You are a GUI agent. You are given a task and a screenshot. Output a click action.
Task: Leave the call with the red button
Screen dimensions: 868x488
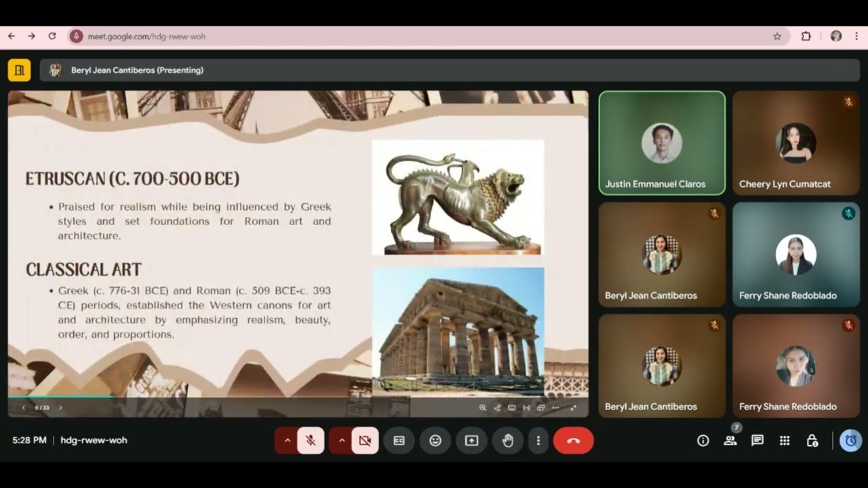(574, 441)
